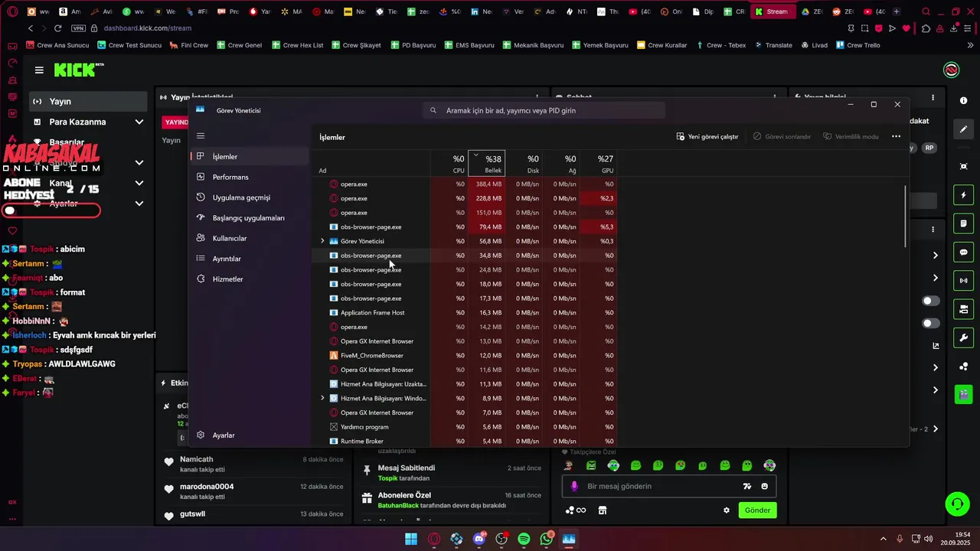Viewport: 980px width, 551px height.
Task: Open Crew Trello bookmark
Action: (x=857, y=45)
